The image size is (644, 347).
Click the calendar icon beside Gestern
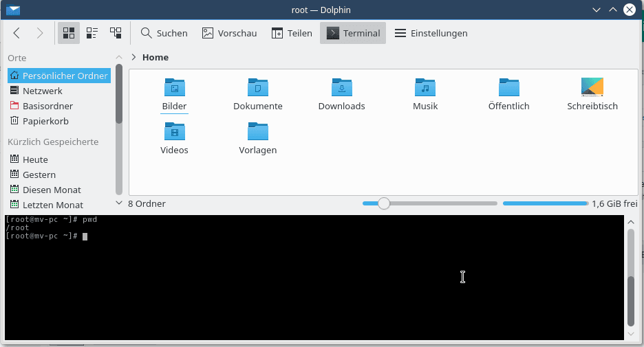point(14,174)
